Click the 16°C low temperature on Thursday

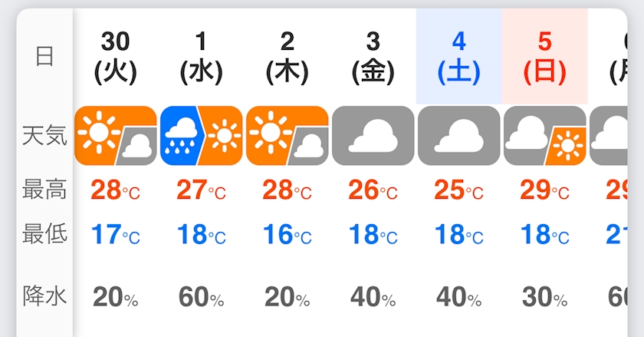click(x=287, y=235)
